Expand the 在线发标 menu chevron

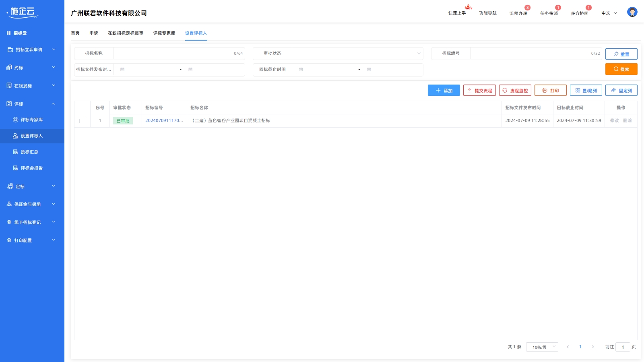54,85
